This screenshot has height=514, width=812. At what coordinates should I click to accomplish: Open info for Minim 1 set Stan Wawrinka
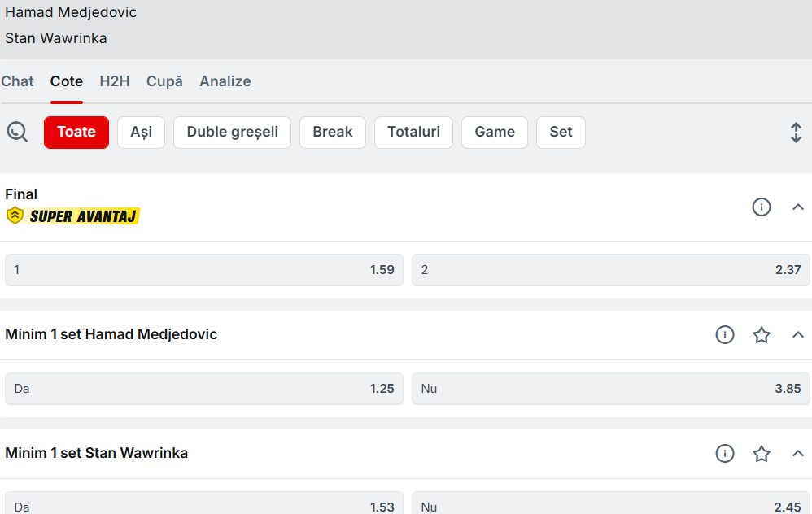[x=724, y=453]
